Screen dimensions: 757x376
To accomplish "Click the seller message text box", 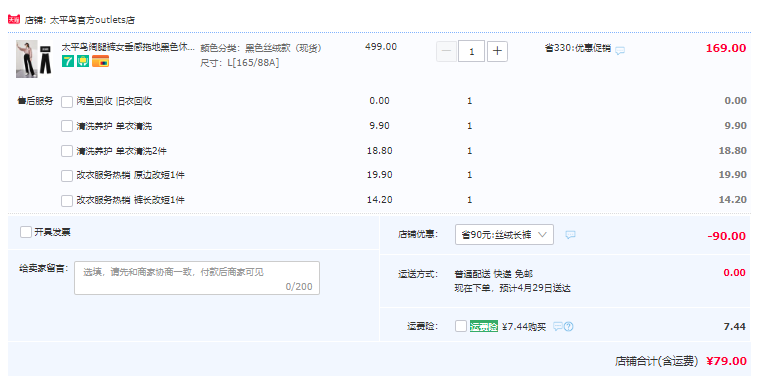I will pyautogui.click(x=197, y=278).
